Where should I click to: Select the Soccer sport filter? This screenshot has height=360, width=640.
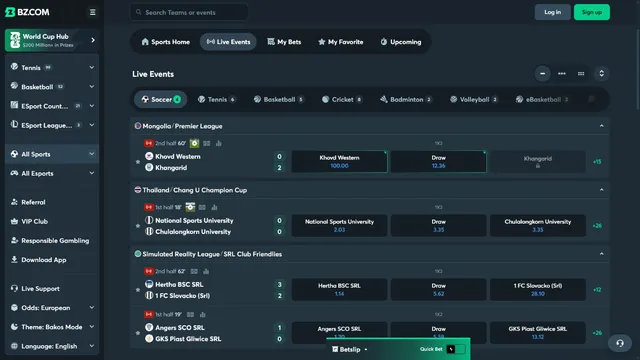point(161,99)
